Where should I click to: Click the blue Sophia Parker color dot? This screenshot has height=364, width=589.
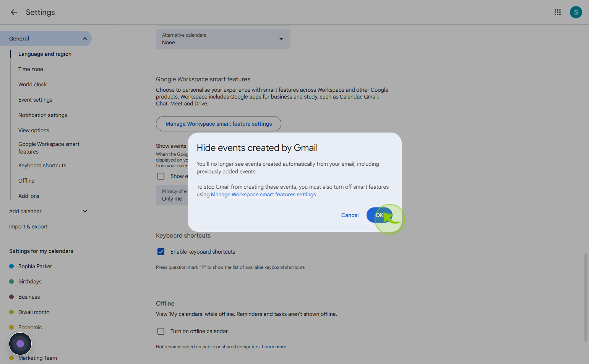click(11, 266)
